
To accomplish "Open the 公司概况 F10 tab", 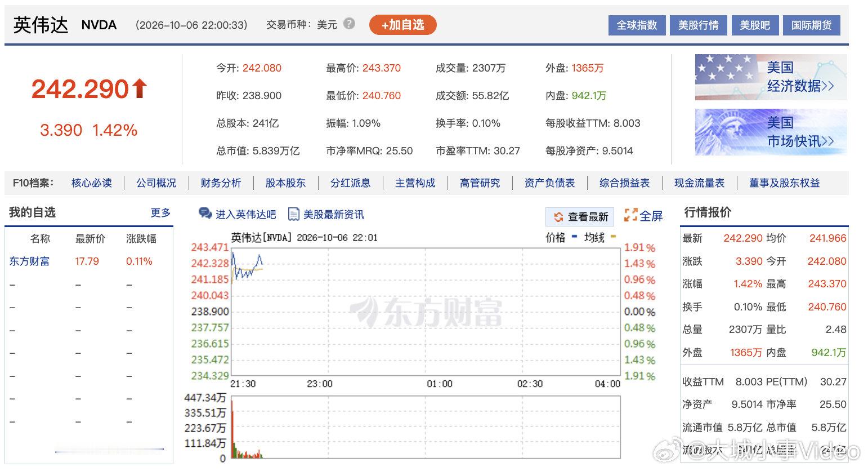I will pyautogui.click(x=156, y=183).
